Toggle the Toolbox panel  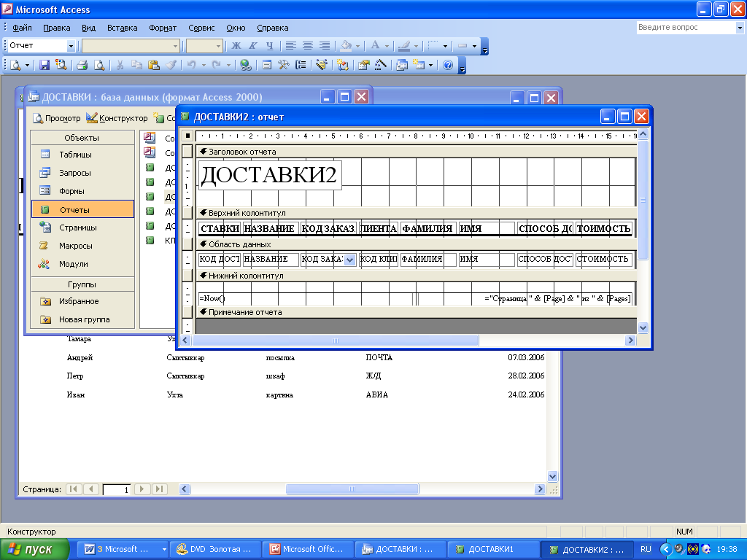click(284, 65)
